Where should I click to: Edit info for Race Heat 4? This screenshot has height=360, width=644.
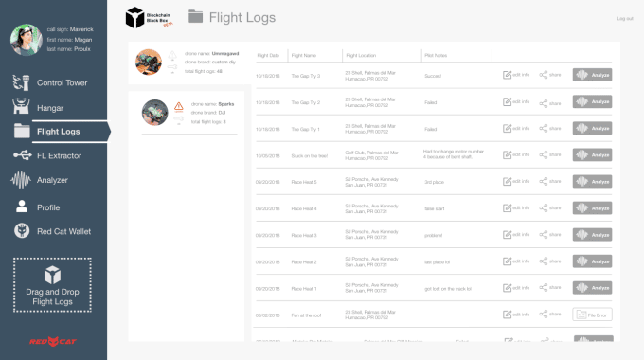point(516,207)
